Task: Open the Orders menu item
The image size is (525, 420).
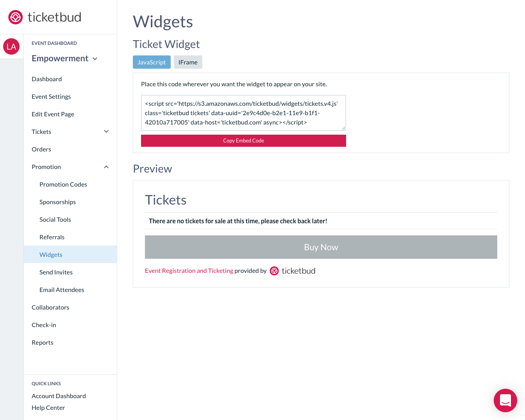Action: (x=41, y=149)
